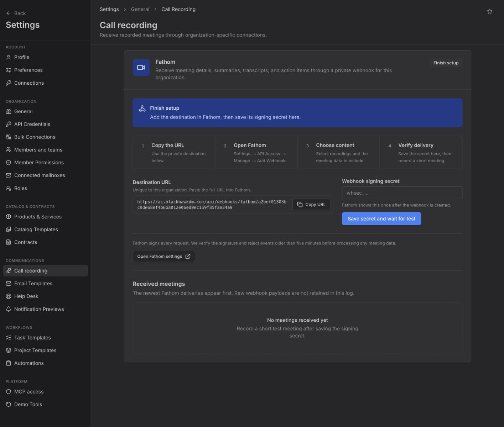504x427 pixels.
Task: Click the Webhook signing secret field
Action: point(402,193)
